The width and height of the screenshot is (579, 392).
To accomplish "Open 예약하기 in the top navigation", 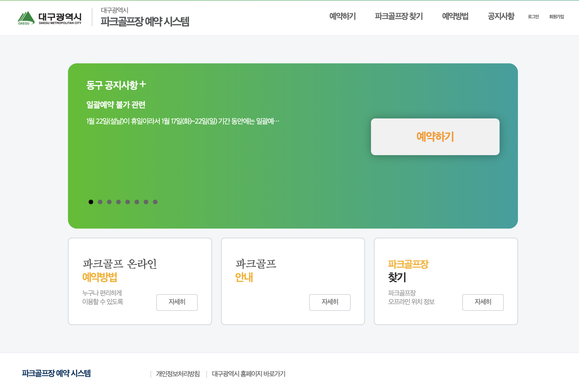I will (x=343, y=17).
